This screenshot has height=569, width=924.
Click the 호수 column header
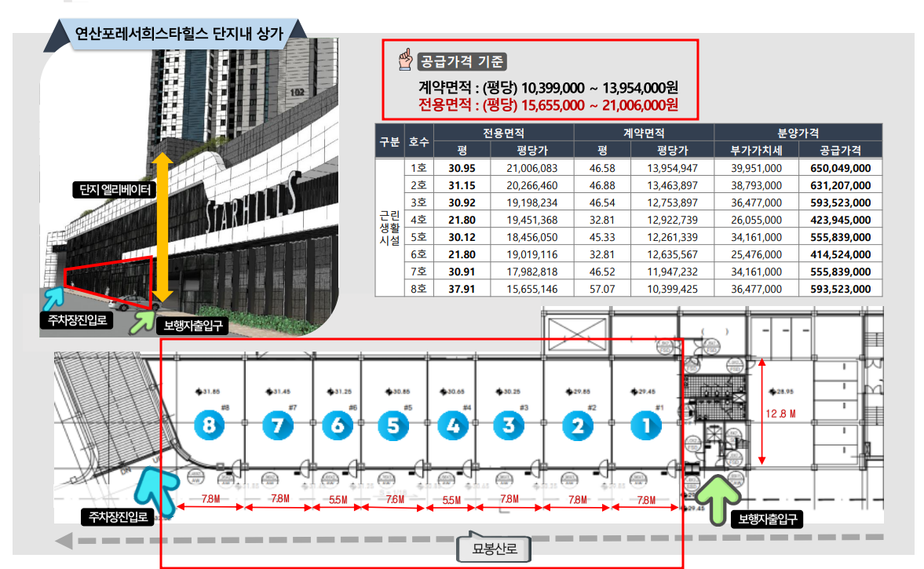pyautogui.click(x=419, y=141)
